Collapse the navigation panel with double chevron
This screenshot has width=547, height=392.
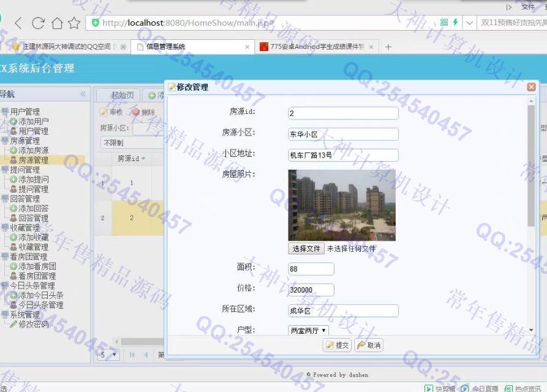pos(83,94)
